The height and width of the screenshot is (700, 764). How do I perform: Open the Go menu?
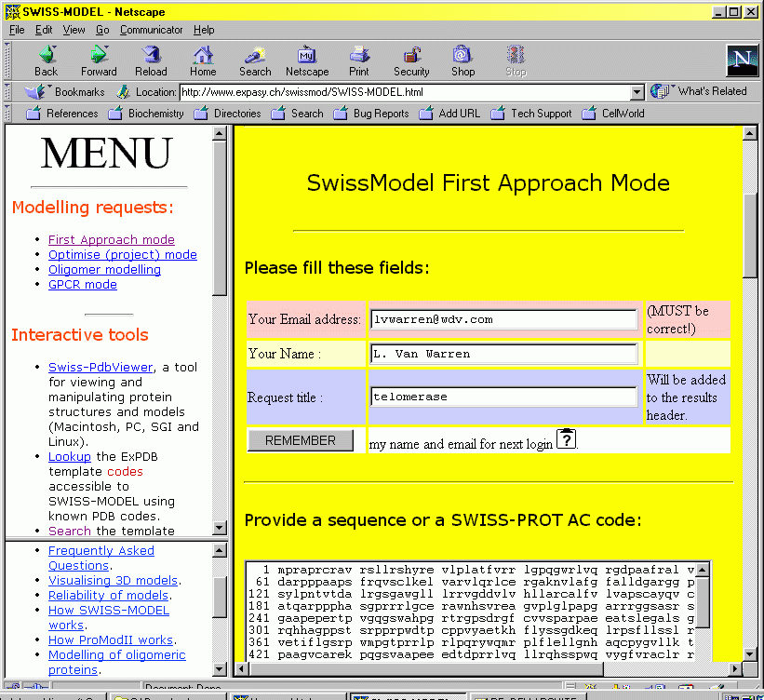pyautogui.click(x=102, y=30)
